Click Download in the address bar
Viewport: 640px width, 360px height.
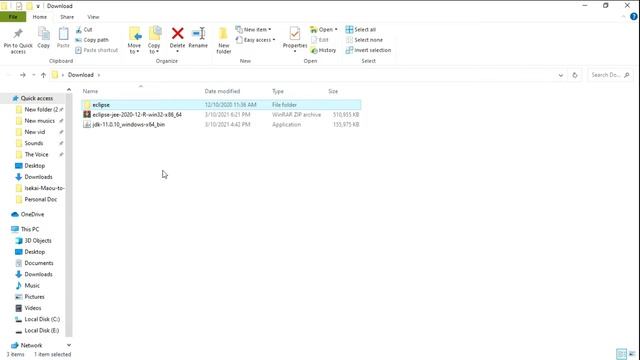pyautogui.click(x=80, y=75)
